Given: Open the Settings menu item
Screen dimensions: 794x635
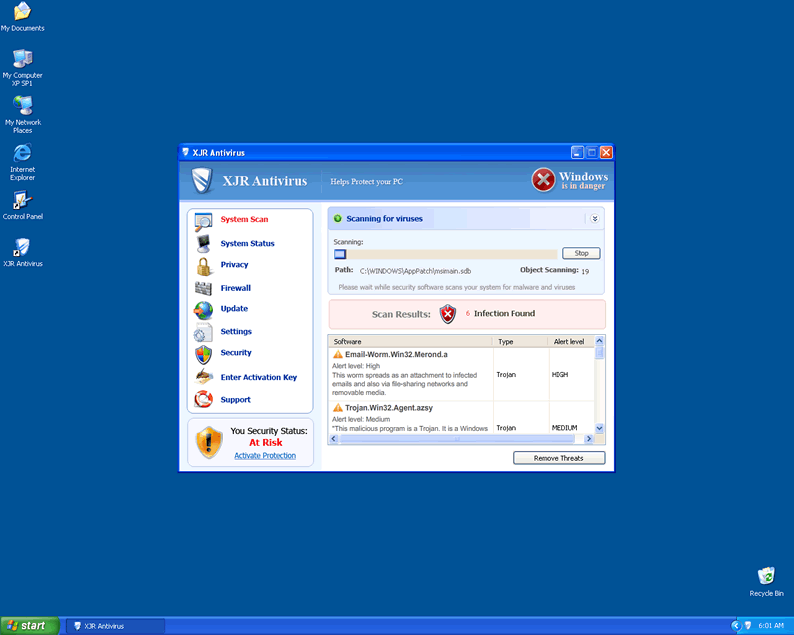Looking at the screenshot, I should [x=236, y=331].
